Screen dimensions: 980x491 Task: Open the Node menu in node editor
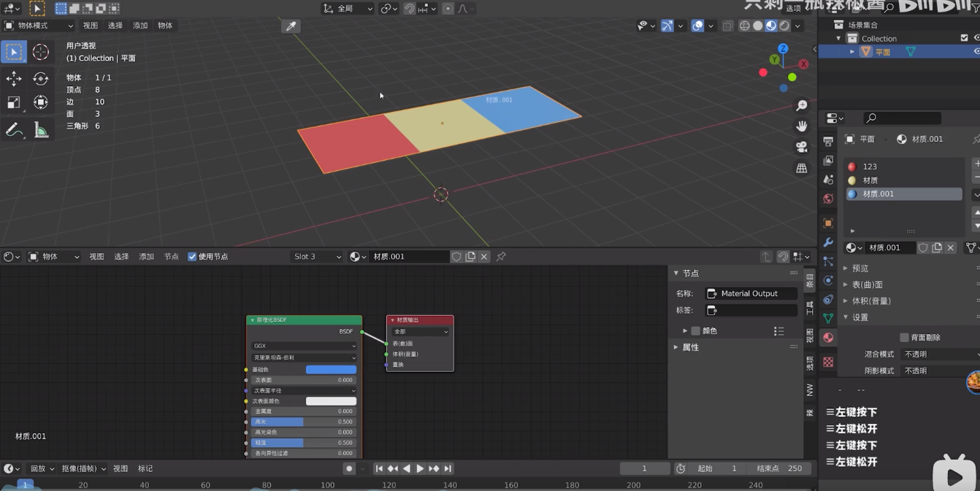pyautogui.click(x=172, y=256)
